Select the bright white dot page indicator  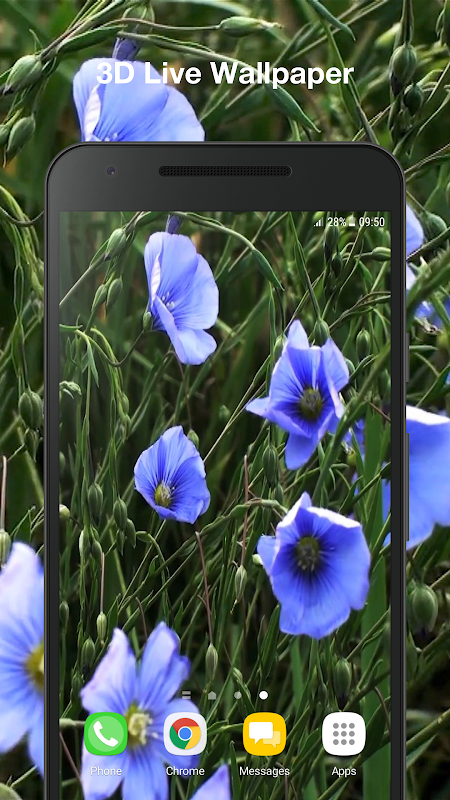[x=263, y=695]
